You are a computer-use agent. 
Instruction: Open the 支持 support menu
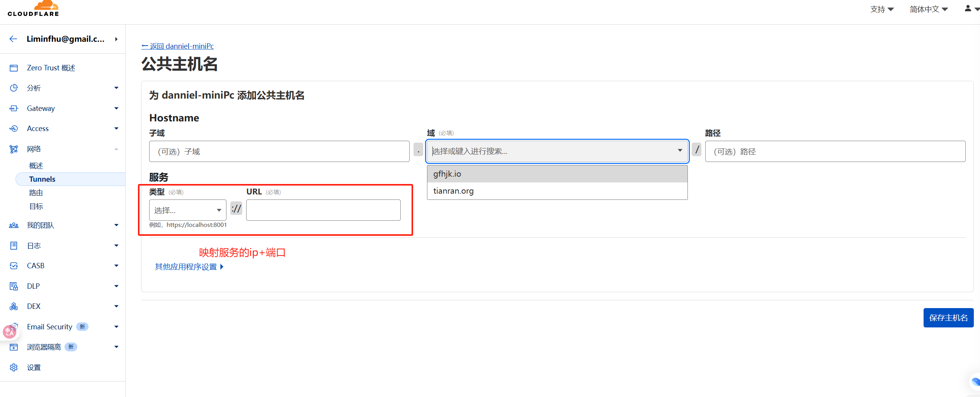coord(882,9)
